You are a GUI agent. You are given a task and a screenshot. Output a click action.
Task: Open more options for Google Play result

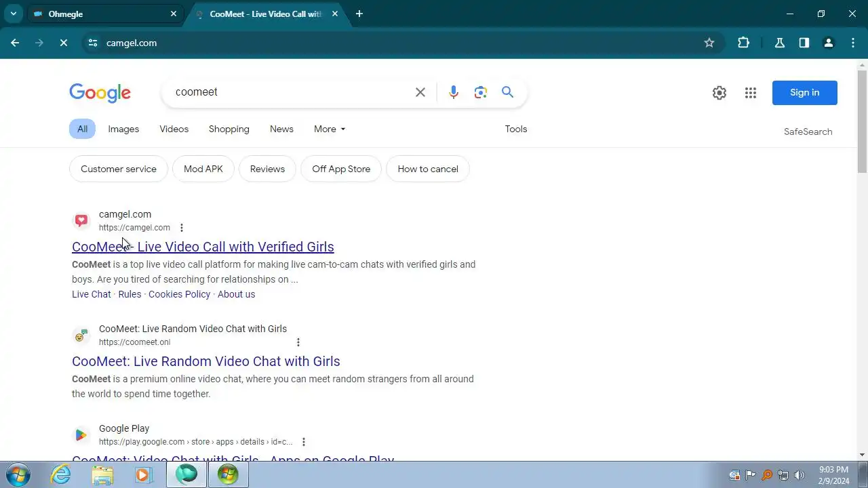[303, 442]
